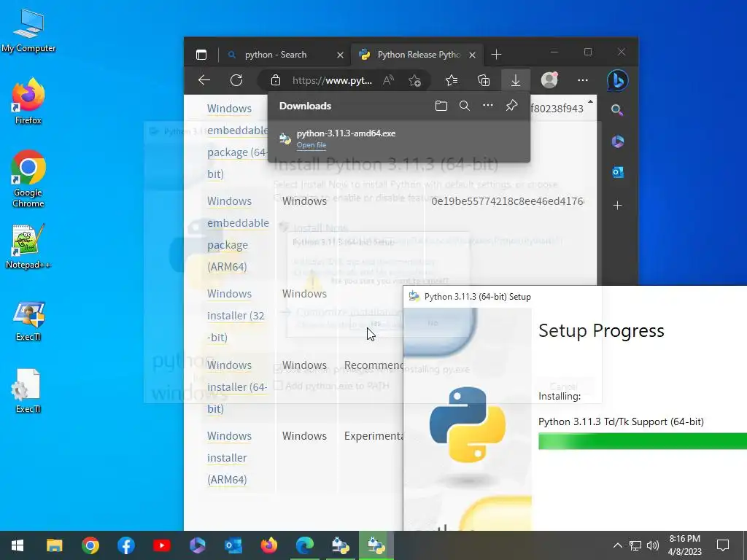747x560 pixels.
Task: Open the Favorites list
Action: [451, 80]
